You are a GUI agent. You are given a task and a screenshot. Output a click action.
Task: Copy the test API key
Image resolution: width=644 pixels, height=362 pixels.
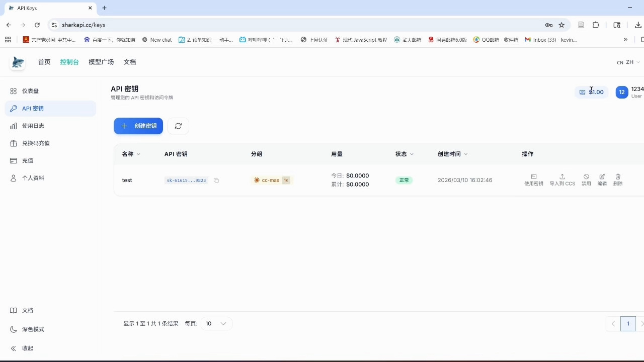pyautogui.click(x=216, y=180)
